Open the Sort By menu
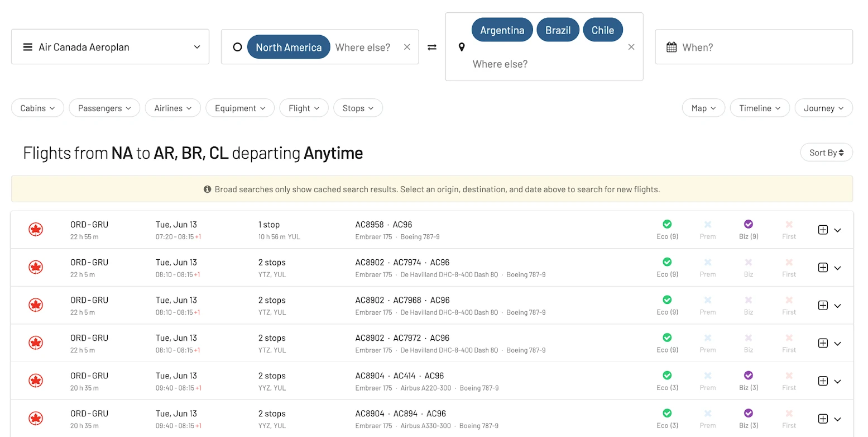This screenshot has width=868, height=437. [x=826, y=153]
